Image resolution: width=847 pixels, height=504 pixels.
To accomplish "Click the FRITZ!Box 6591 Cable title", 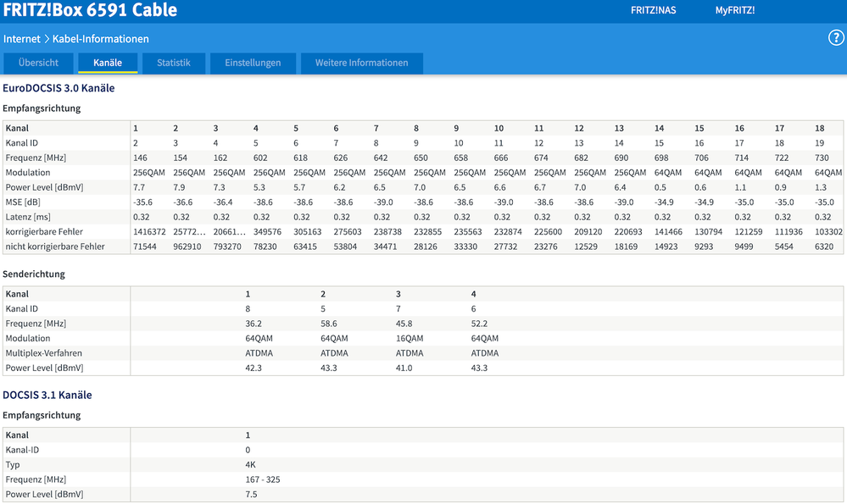I will [90, 9].
